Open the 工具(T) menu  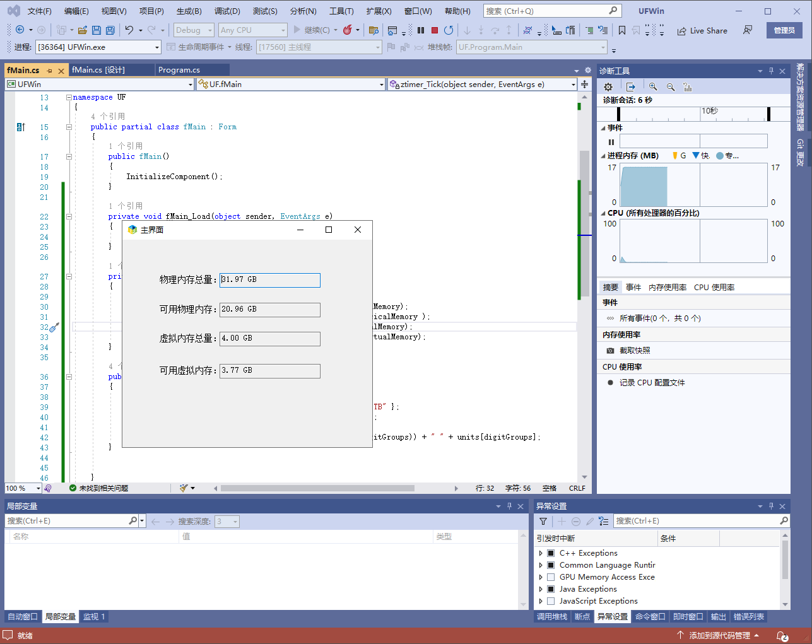pos(341,11)
